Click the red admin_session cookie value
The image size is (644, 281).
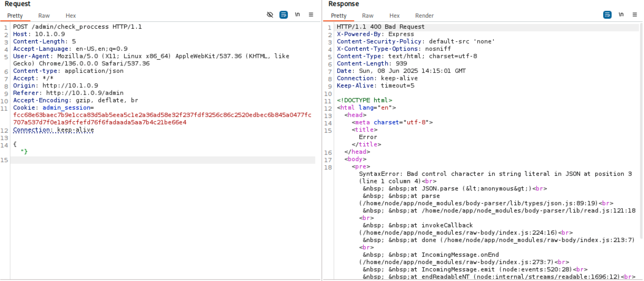pyautogui.click(x=162, y=118)
